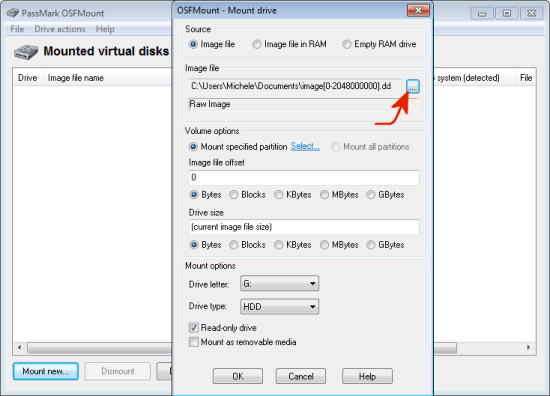
Task: Click the Image file offset input field
Action: point(304,177)
